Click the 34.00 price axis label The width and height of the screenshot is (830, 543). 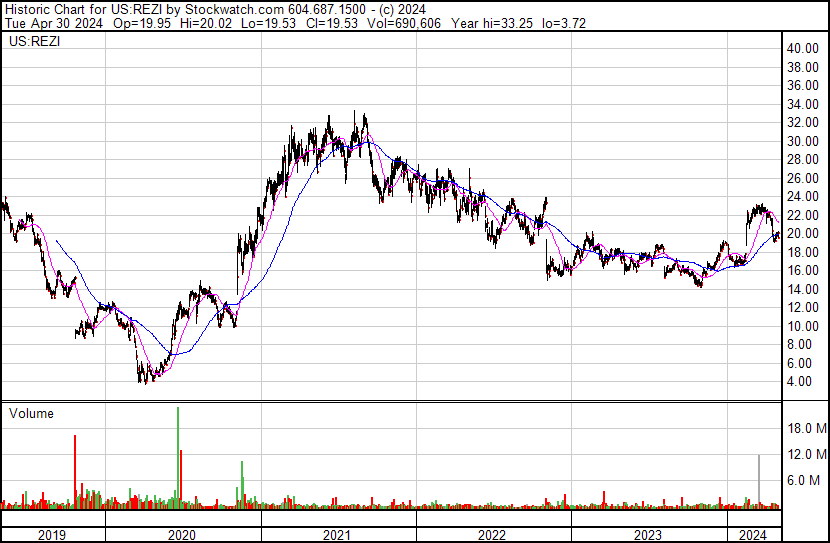tap(802, 104)
